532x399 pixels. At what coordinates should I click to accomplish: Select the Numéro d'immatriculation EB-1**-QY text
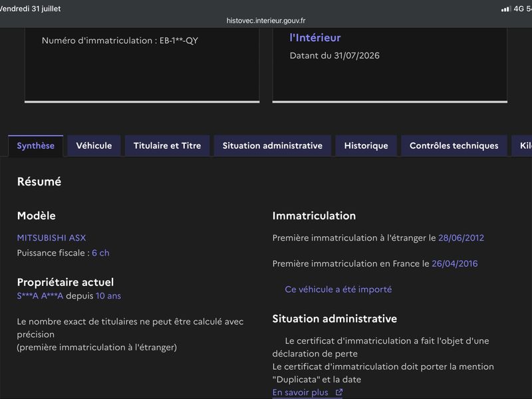click(120, 41)
